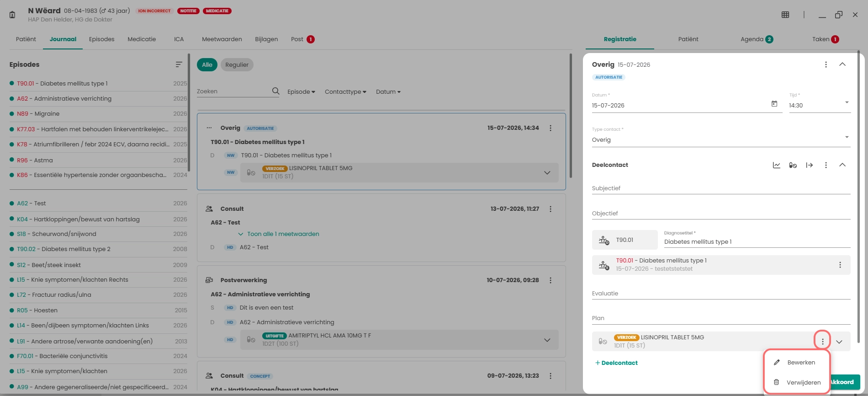868x396 pixels.
Task: Click the Diagnosetitel field
Action: coord(757,241)
